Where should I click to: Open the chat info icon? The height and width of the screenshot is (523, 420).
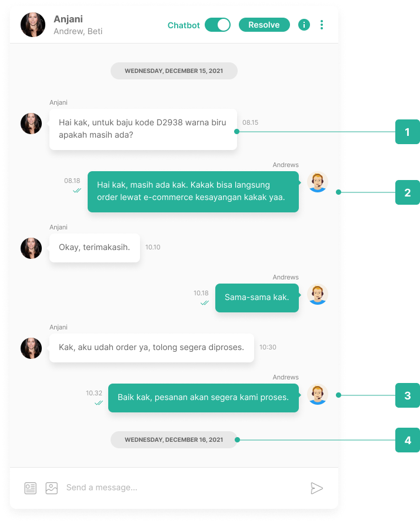click(x=304, y=25)
